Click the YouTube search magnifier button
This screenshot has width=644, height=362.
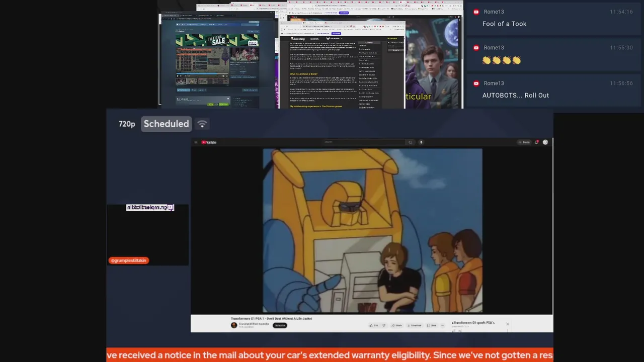point(410,142)
